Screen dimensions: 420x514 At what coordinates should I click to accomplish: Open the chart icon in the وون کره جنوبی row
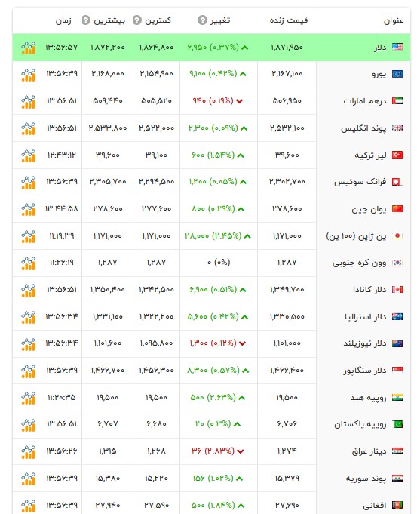[x=28, y=263]
